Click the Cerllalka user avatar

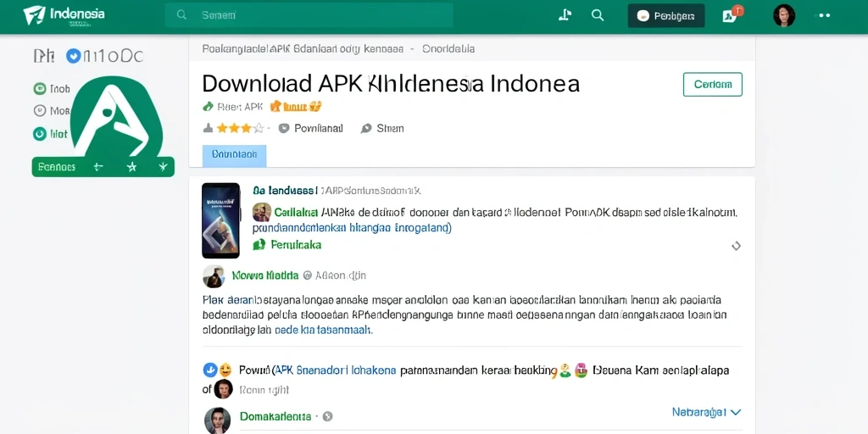coord(262,212)
